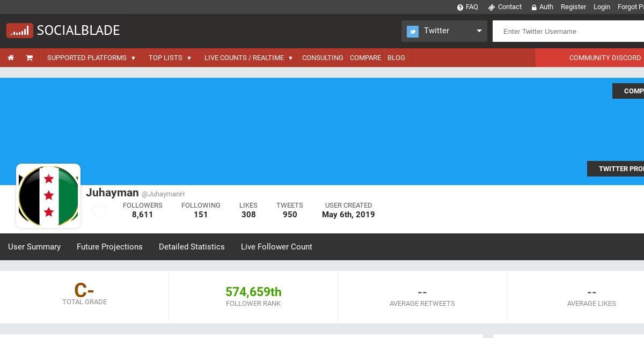The image size is (644, 338).
Task: Click the Juhayman display name
Action: [112, 193]
